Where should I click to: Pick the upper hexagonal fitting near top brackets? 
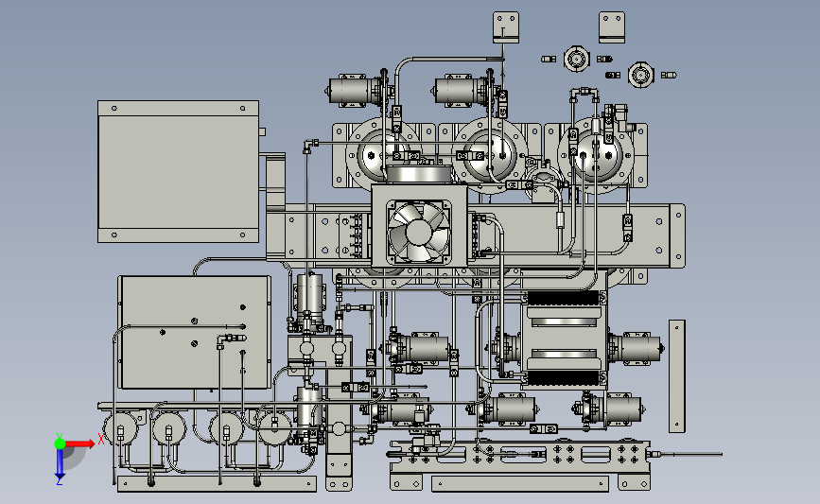coord(576,59)
